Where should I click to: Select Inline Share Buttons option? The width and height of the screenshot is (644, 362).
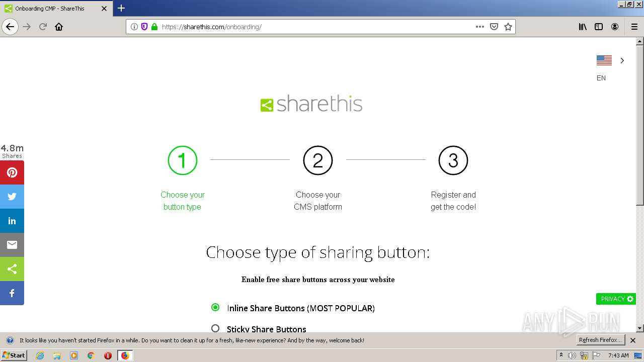[x=215, y=307]
